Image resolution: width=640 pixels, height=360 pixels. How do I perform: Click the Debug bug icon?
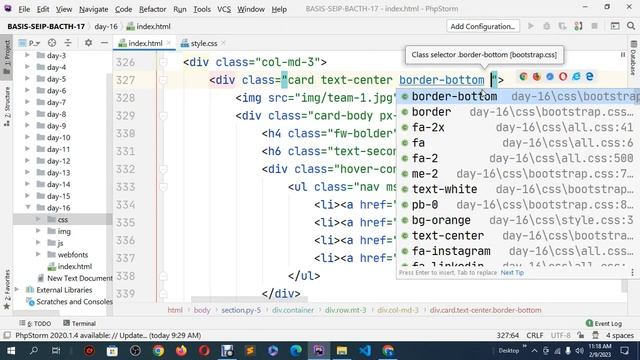547,26
